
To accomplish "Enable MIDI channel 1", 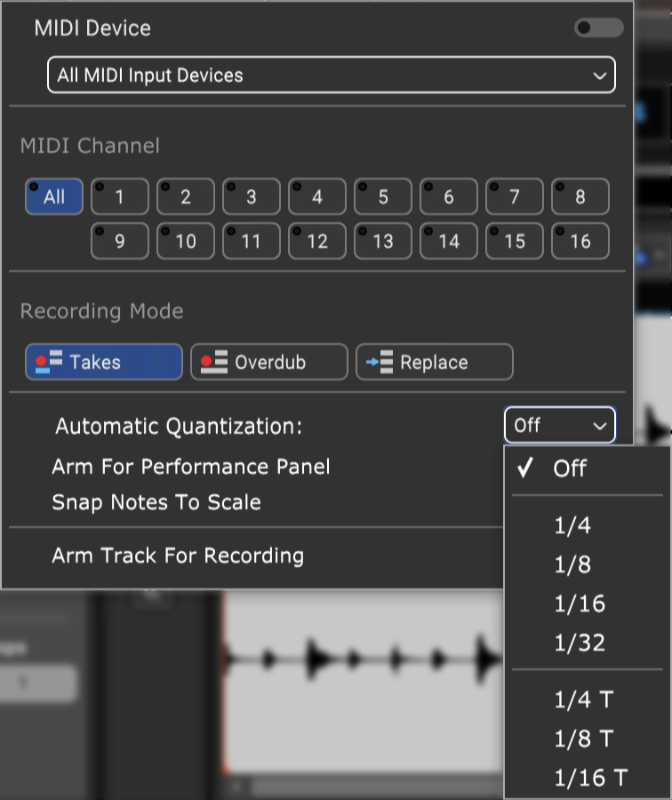I will click(120, 196).
